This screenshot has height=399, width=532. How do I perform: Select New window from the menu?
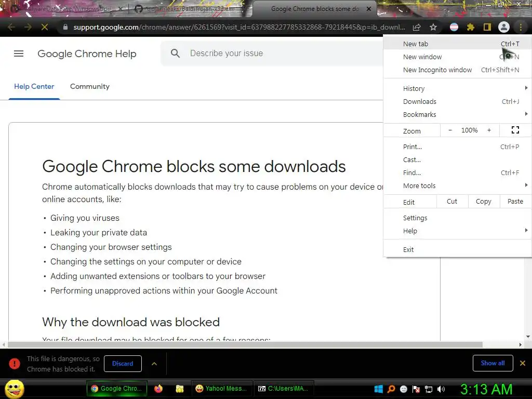[x=457, y=57]
